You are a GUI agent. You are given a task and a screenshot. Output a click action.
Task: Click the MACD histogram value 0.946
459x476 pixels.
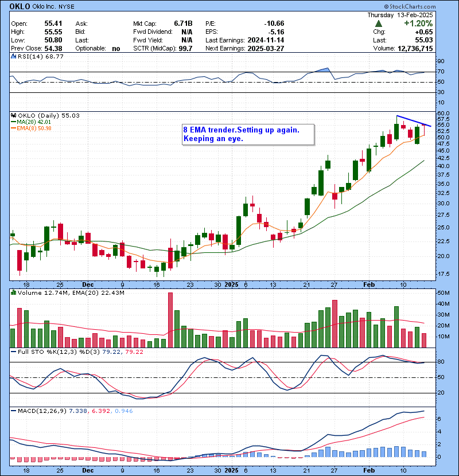(x=123, y=411)
